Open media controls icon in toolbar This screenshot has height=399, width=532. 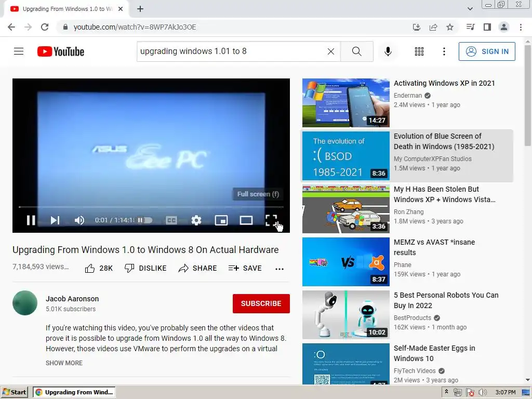point(470,27)
